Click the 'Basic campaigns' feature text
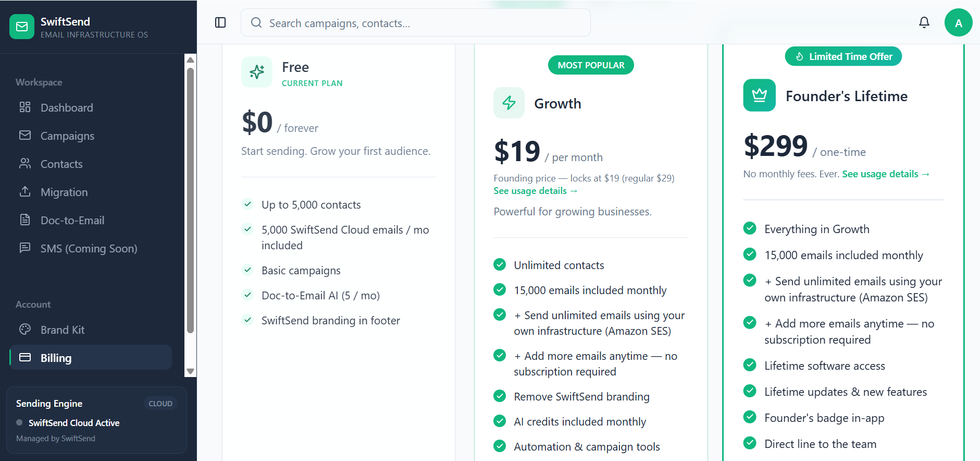This screenshot has width=980, height=461. 301,271
